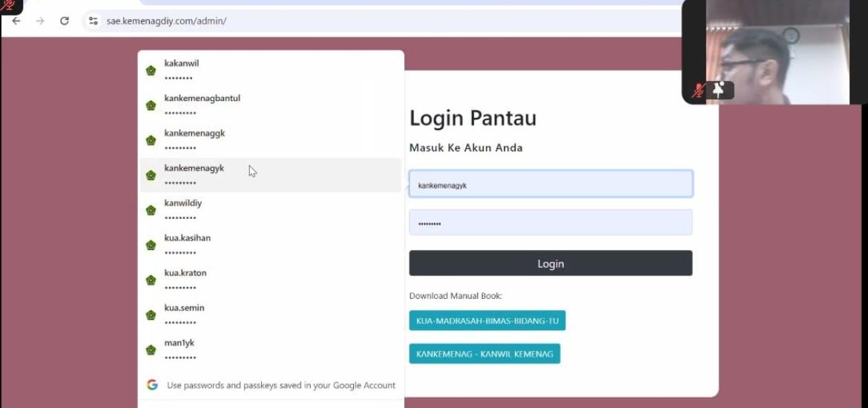The height and width of the screenshot is (408, 868).
Task: Download KUA-MADRASAH-BIMAS-BIDANG-TU manual book
Action: pyautogui.click(x=487, y=320)
